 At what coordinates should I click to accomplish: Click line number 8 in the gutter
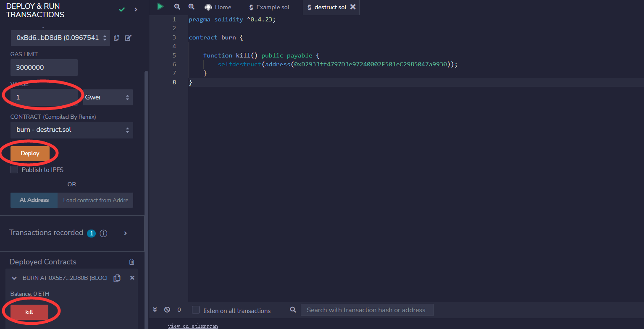174,82
